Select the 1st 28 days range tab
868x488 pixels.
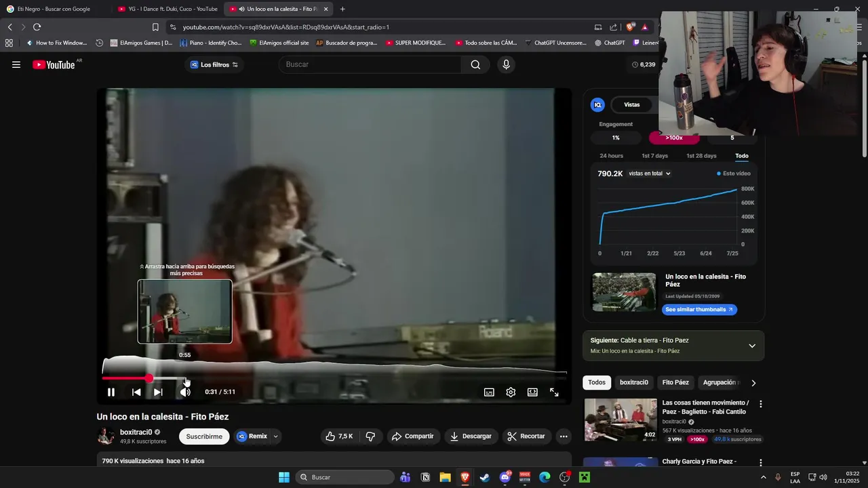(x=701, y=156)
